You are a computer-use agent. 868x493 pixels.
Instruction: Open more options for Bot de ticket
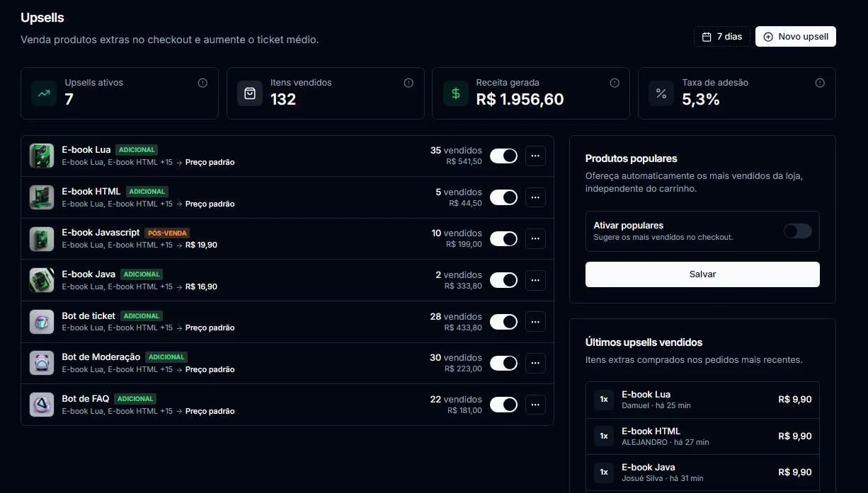tap(535, 322)
